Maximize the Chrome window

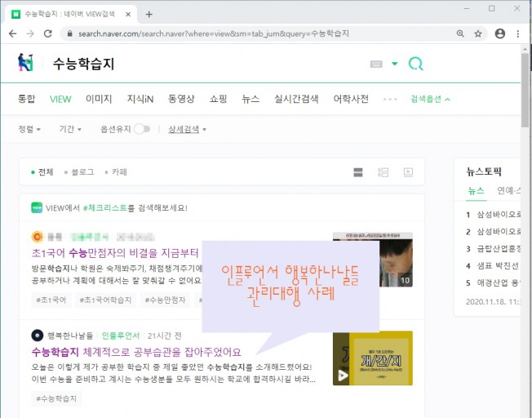pyautogui.click(x=492, y=8)
